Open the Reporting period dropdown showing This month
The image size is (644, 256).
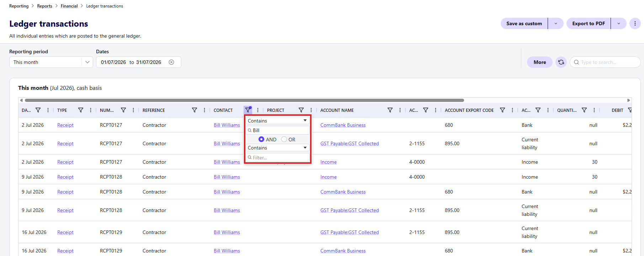tap(51, 62)
